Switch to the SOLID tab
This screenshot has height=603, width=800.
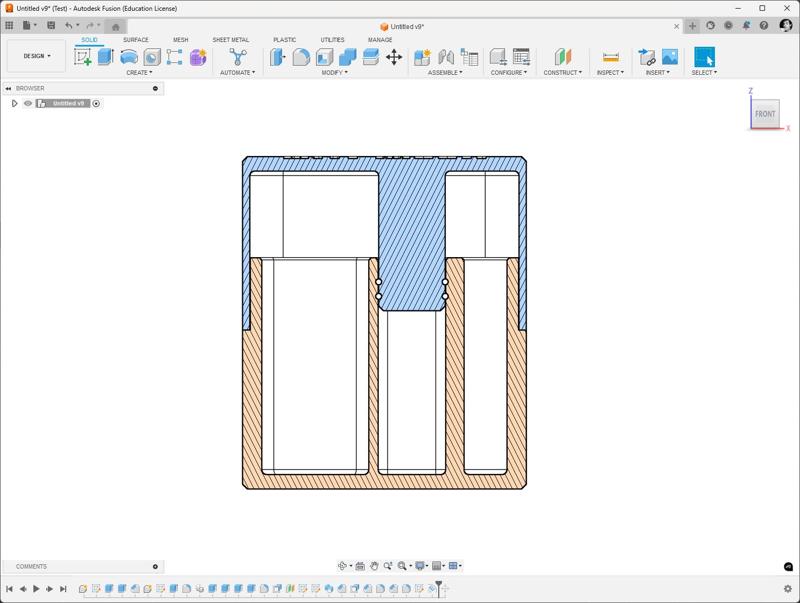(89, 40)
